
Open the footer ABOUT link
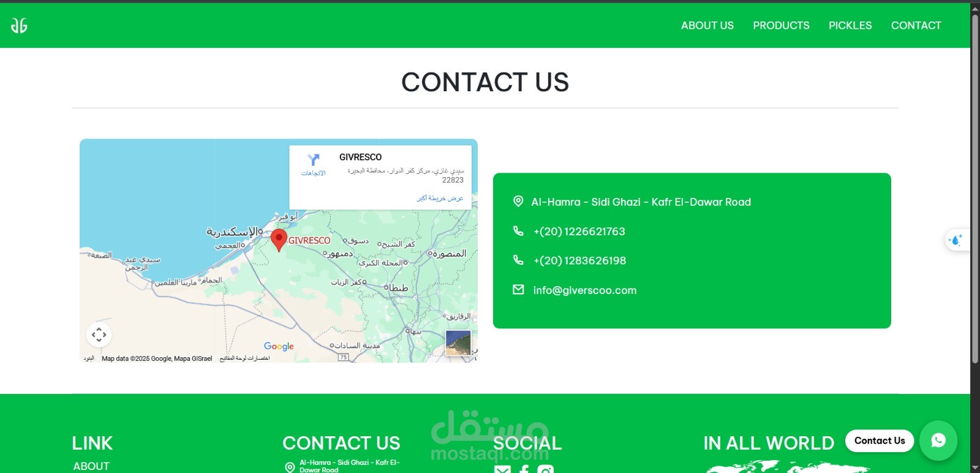tap(91, 466)
